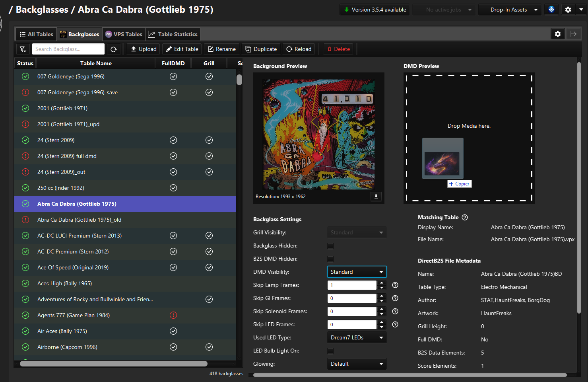588x382 pixels.
Task: Click the Version 3.5.4 available notice
Action: 375,10
